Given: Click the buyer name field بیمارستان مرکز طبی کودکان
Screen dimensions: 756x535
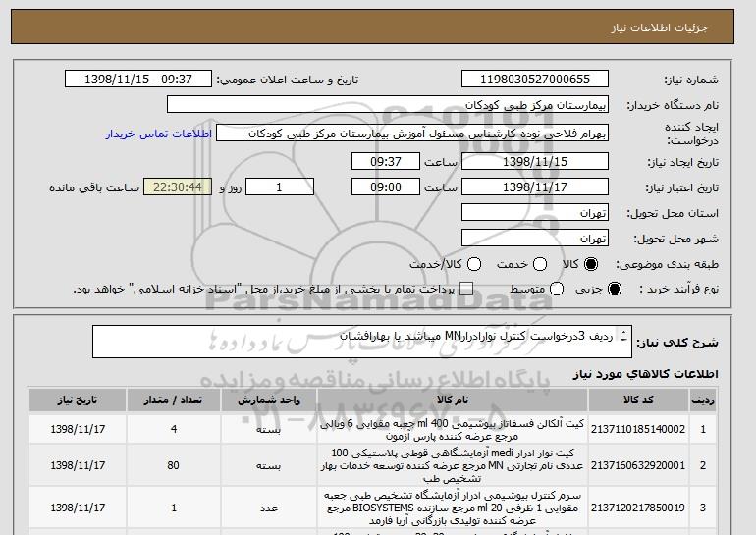Looking at the screenshot, I should (388, 105).
